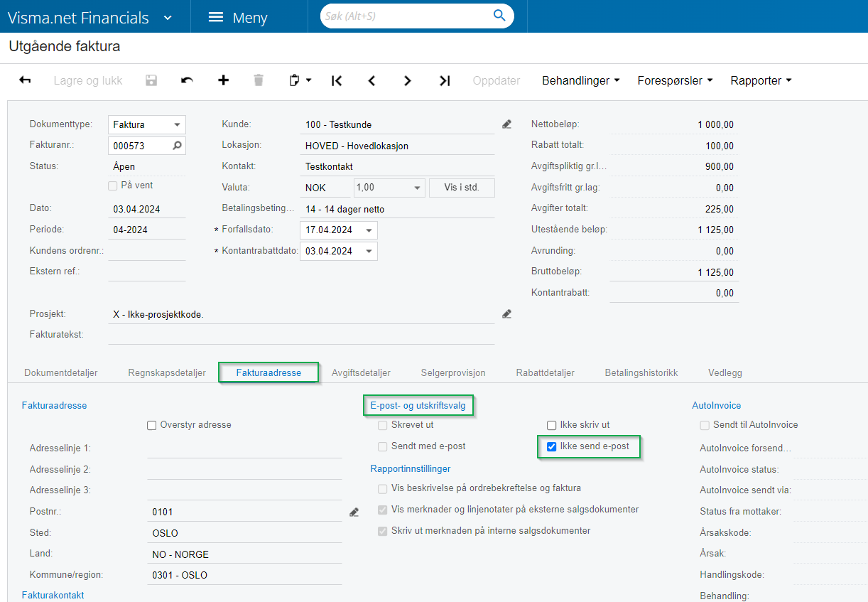The height and width of the screenshot is (602, 868).
Task: Expand the Forfallsdato date picker
Action: [x=369, y=230]
